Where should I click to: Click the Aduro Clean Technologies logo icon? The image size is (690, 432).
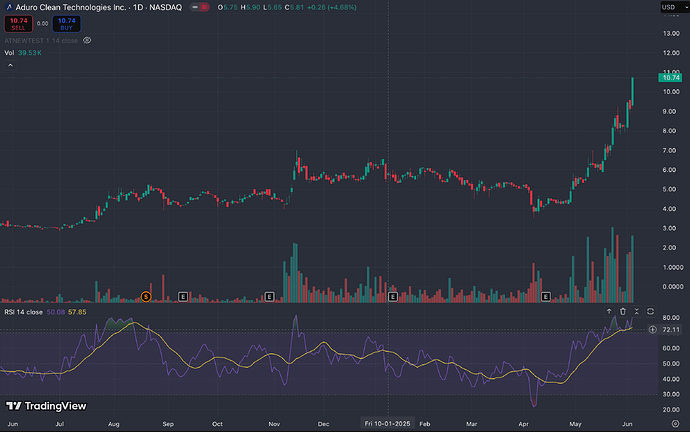click(10, 6)
